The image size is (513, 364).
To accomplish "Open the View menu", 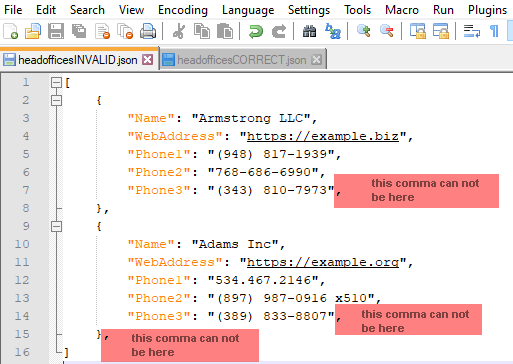I will [131, 10].
